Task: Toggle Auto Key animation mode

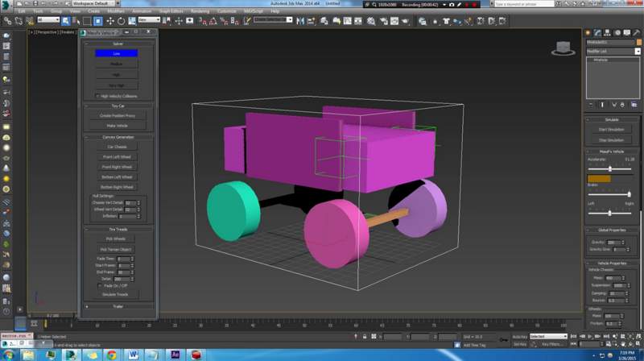Action: [518, 336]
